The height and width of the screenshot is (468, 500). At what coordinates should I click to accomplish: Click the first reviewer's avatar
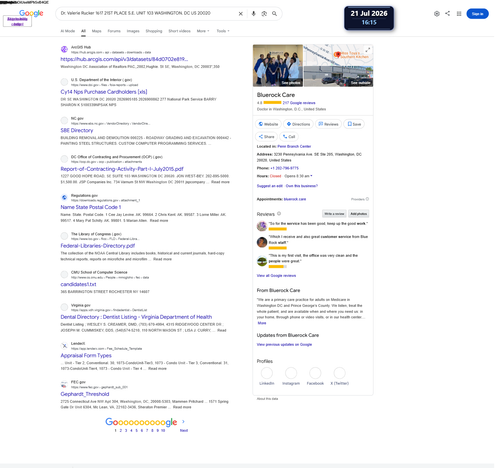262,226
